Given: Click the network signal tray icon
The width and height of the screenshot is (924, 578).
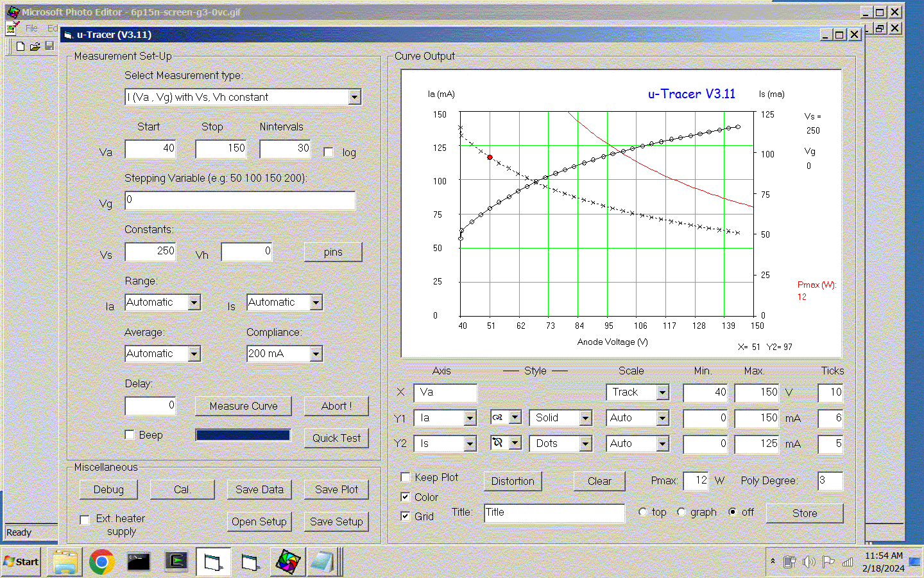Looking at the screenshot, I should point(848,562).
